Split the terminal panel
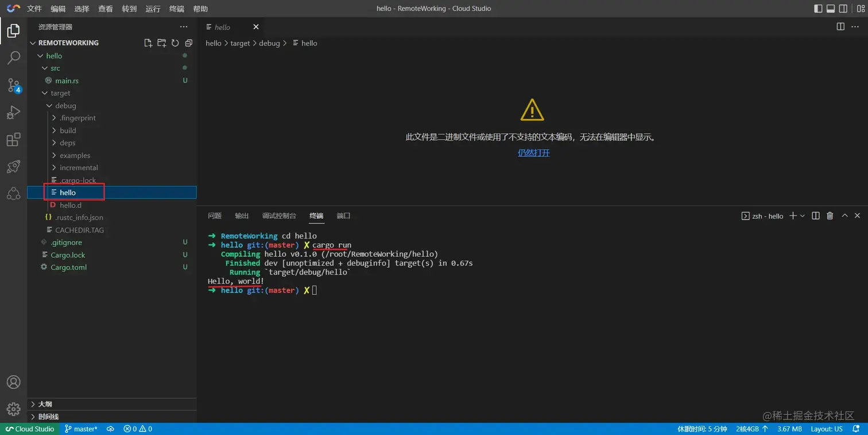868x435 pixels. 816,215
